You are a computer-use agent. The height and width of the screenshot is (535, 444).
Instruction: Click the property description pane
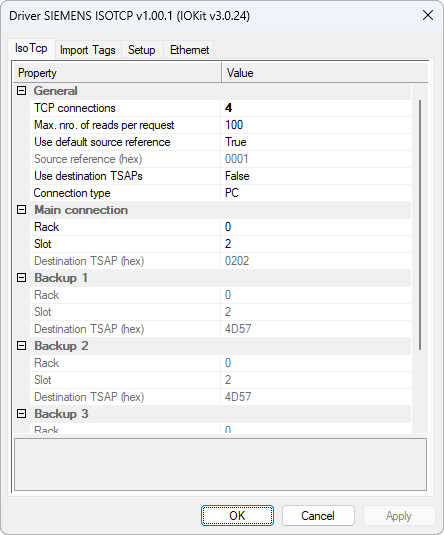(x=220, y=464)
